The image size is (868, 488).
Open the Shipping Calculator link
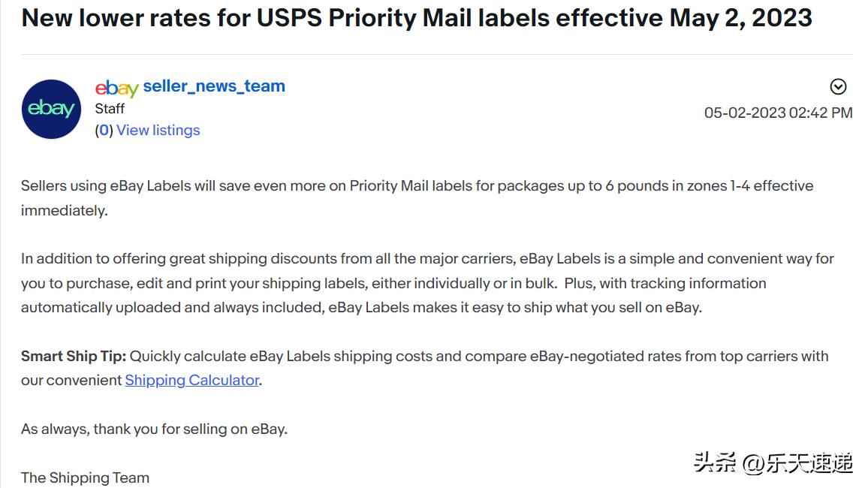(x=191, y=380)
